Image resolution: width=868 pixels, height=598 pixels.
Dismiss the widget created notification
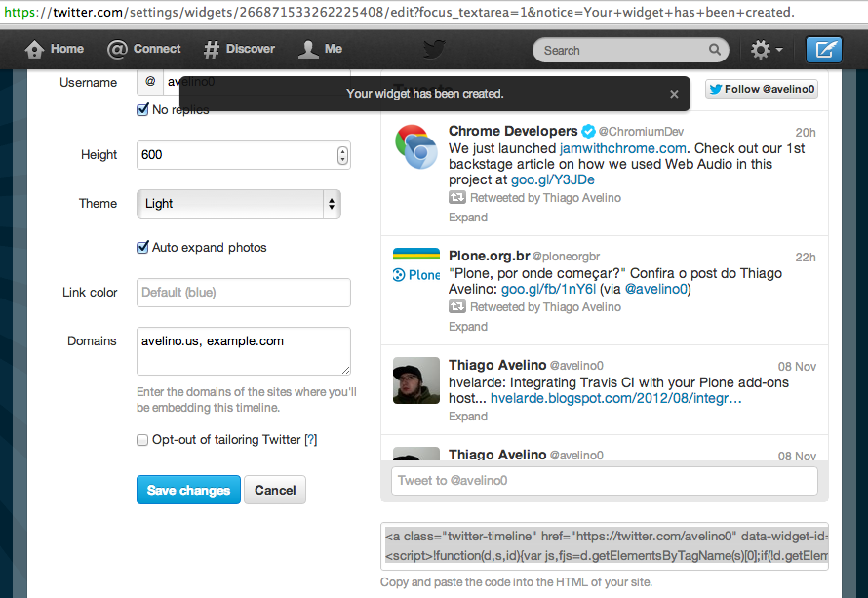pos(674,94)
